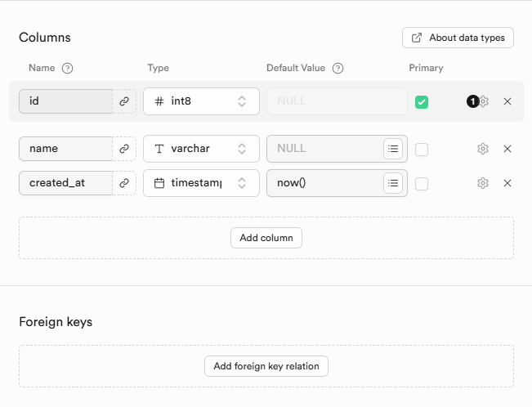532x407 pixels.
Task: Remove the id column with X icon
Action: click(507, 101)
